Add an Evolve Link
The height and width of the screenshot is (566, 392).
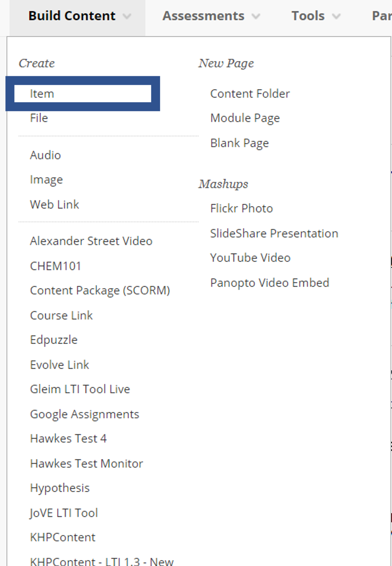coord(59,364)
